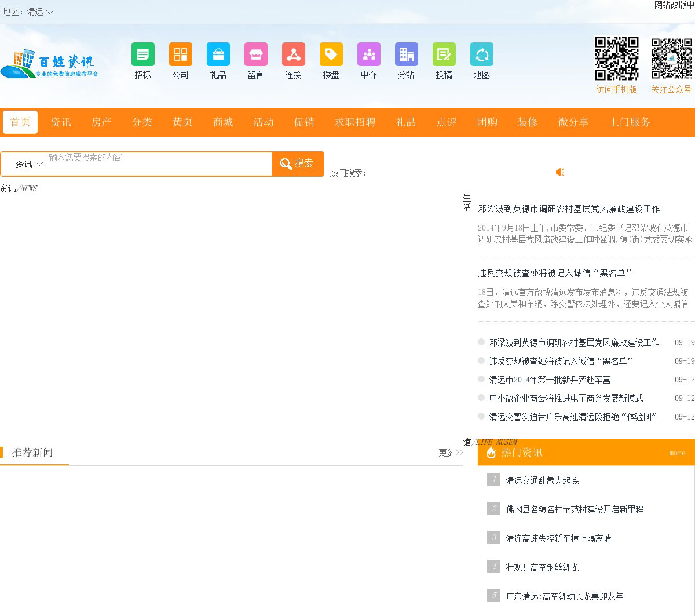Click the pink 留言 shop icon

[255, 54]
